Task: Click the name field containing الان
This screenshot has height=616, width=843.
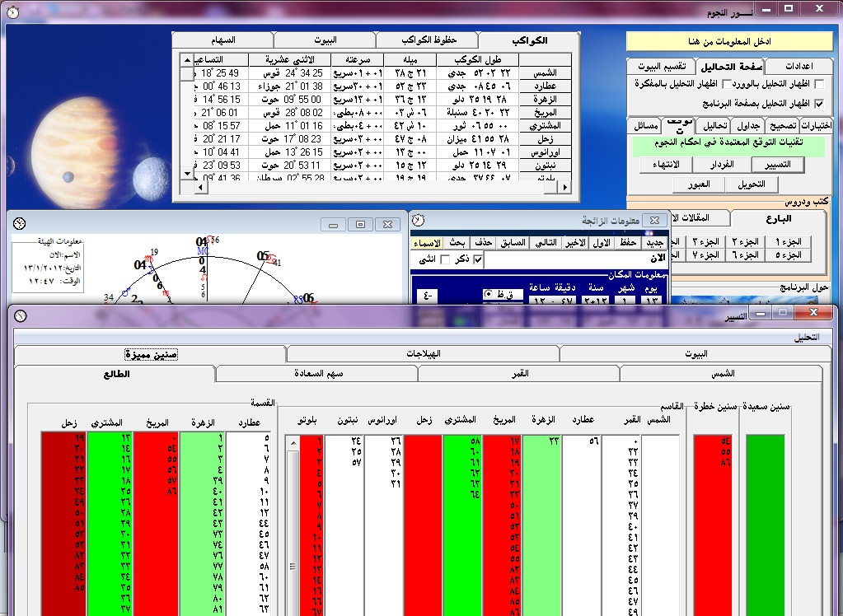Action: tap(577, 260)
